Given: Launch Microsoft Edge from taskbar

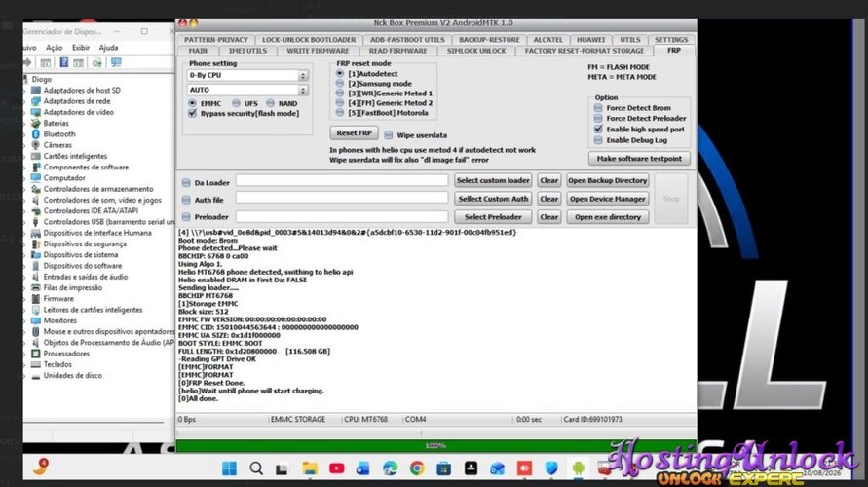Looking at the screenshot, I should tap(391, 468).
